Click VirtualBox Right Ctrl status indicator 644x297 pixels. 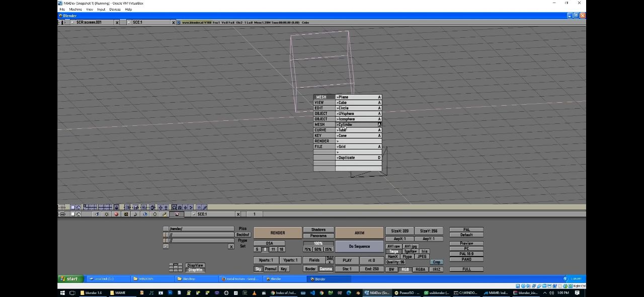tap(579, 286)
